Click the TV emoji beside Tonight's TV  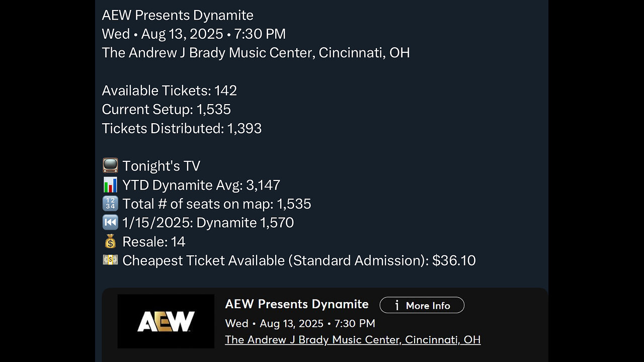110,166
